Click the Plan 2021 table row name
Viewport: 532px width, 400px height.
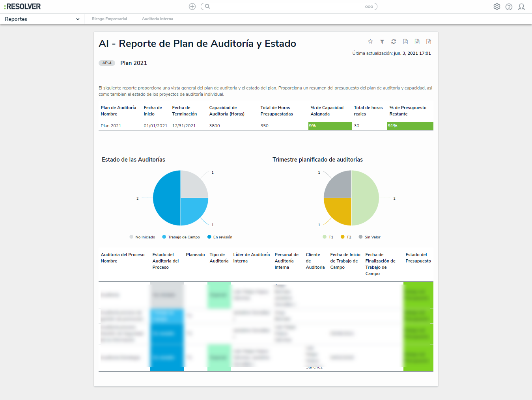coord(111,126)
